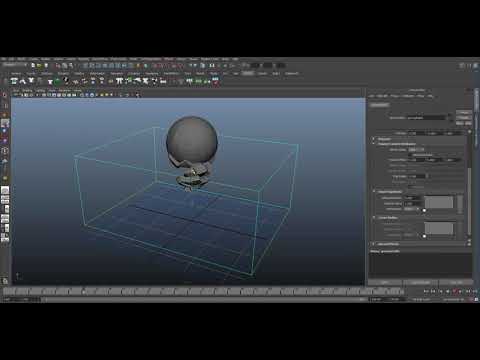
Task: Click the Presets button in Attribute Editor
Action: coord(464,118)
